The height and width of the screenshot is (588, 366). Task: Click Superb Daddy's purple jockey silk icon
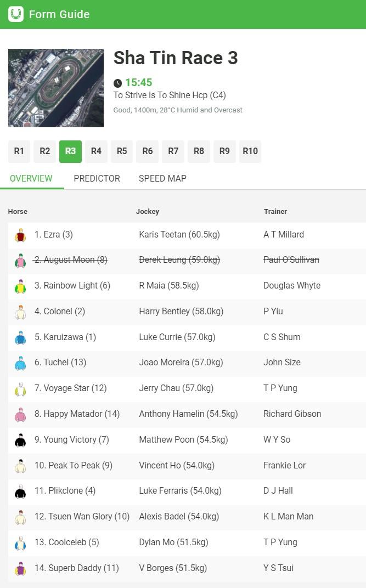click(x=20, y=568)
